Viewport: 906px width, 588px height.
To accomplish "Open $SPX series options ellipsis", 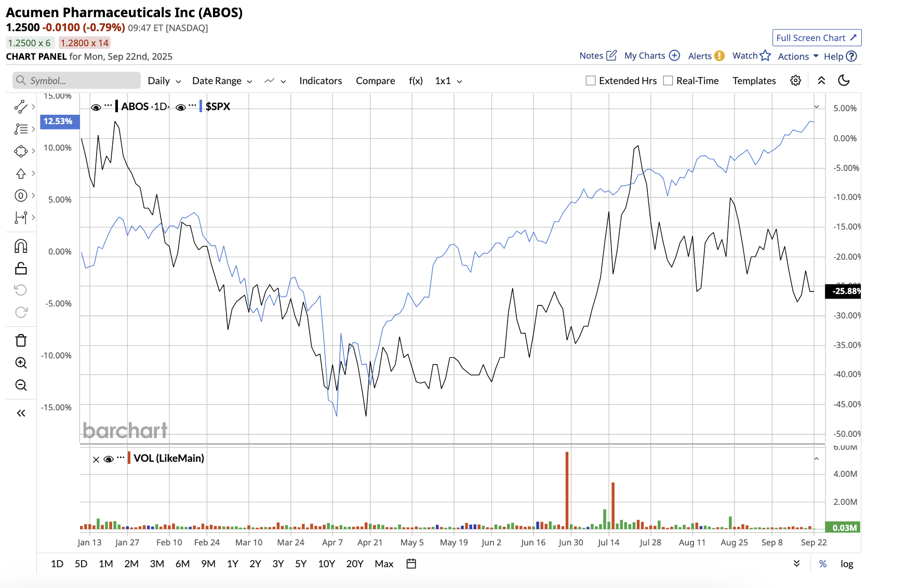I will 192,105.
